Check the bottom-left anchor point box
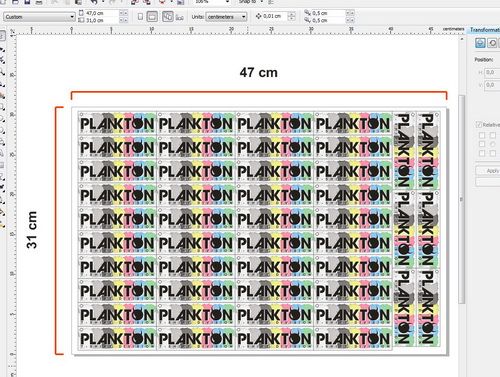Screen dimensions: 500x377 click(x=482, y=153)
